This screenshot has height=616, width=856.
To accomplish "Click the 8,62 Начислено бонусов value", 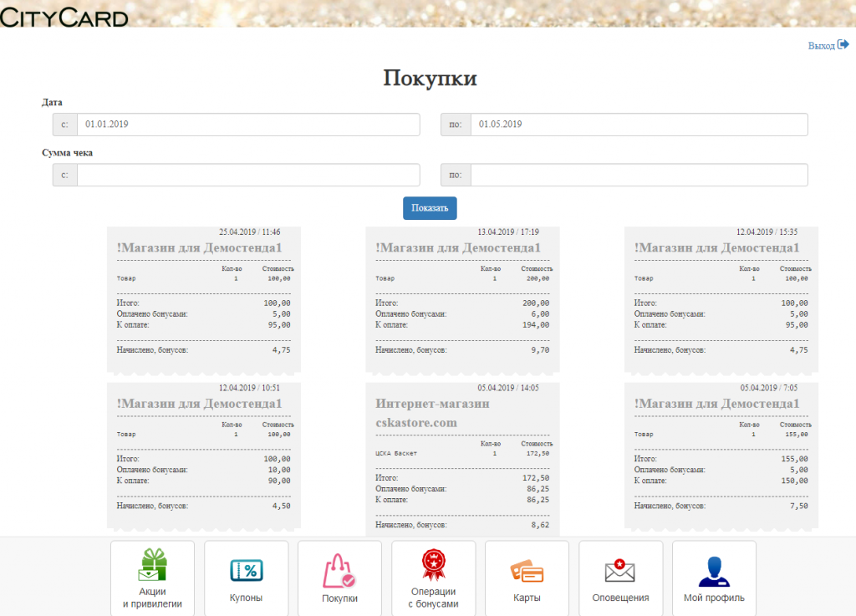I will (x=540, y=525).
